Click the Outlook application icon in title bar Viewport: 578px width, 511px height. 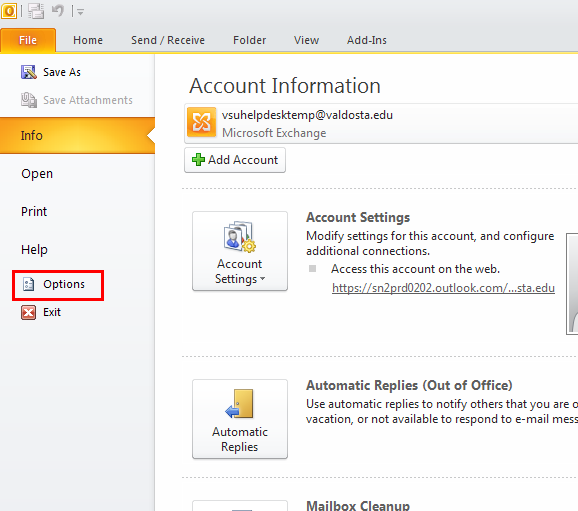tap(9, 11)
